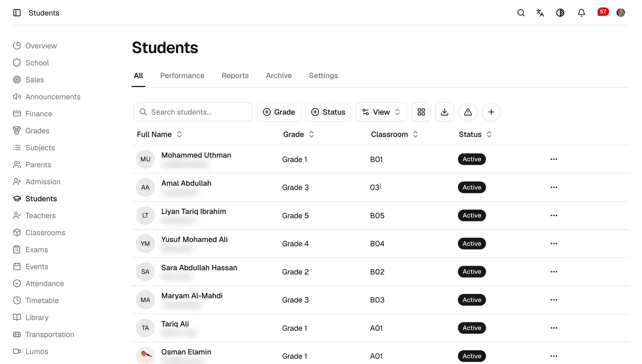Open actions menu for Amal Abdullah
Screen dimensions: 642x364
[x=554, y=187]
